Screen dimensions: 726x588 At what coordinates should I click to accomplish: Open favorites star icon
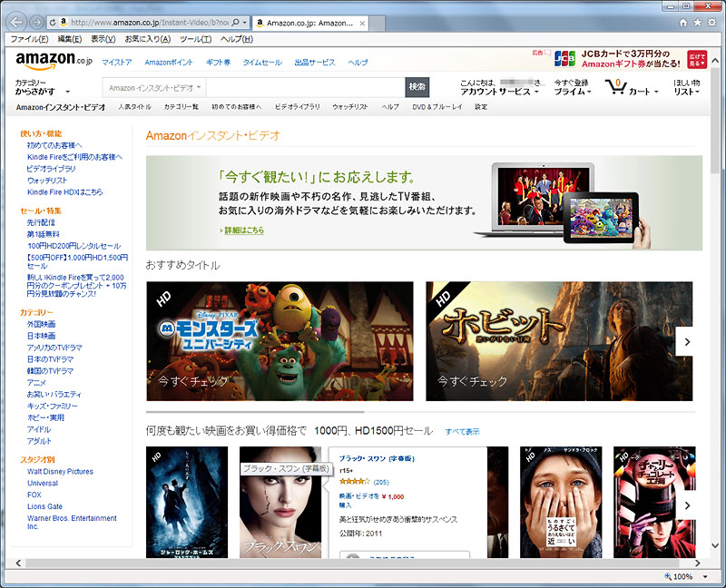coord(697,23)
